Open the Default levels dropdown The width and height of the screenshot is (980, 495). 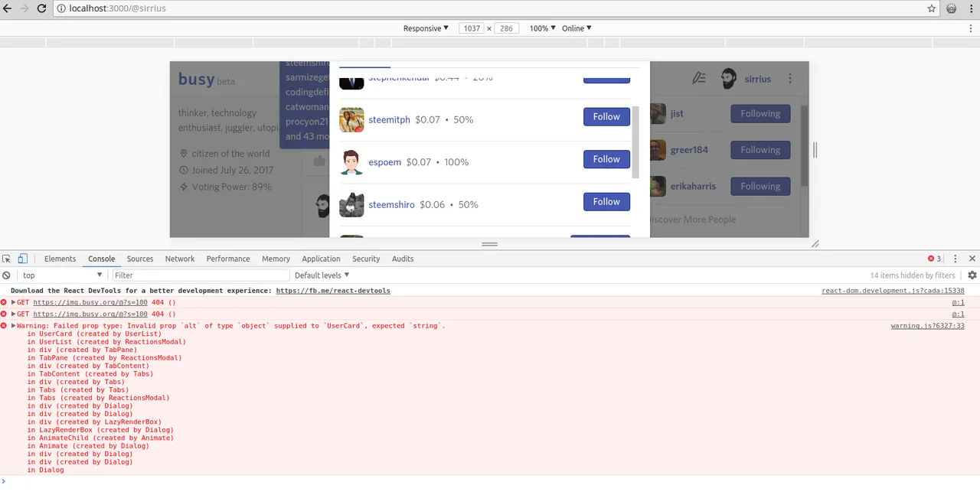click(x=322, y=275)
